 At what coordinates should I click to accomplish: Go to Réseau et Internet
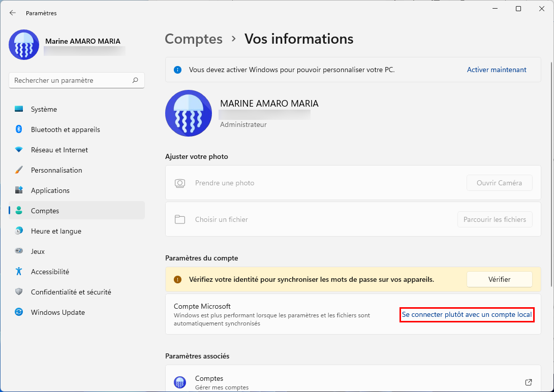77,150
